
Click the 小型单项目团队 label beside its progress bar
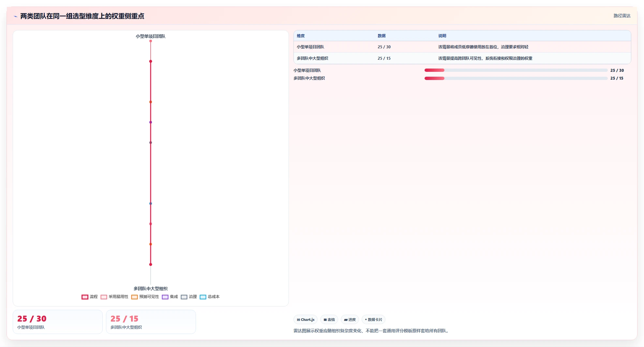pos(307,71)
